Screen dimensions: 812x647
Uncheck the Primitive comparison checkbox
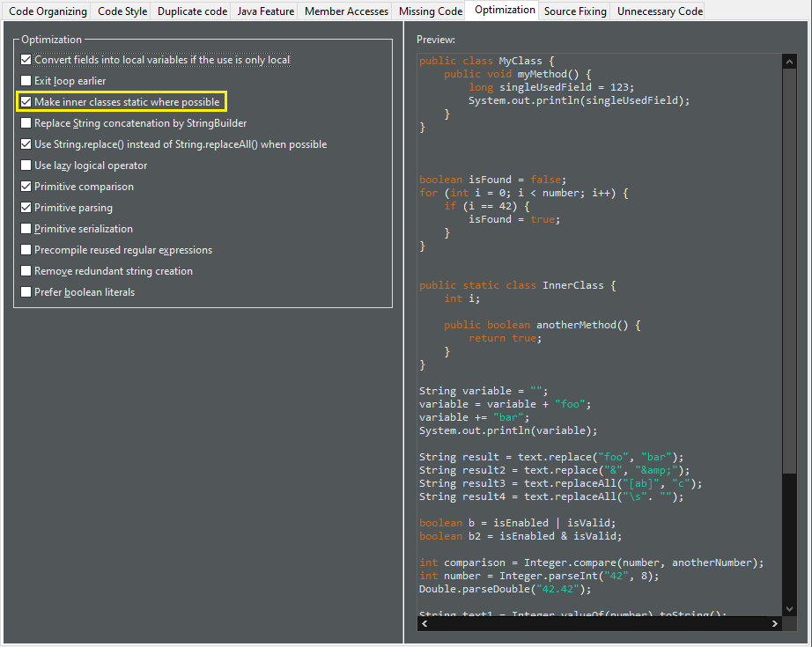[26, 187]
